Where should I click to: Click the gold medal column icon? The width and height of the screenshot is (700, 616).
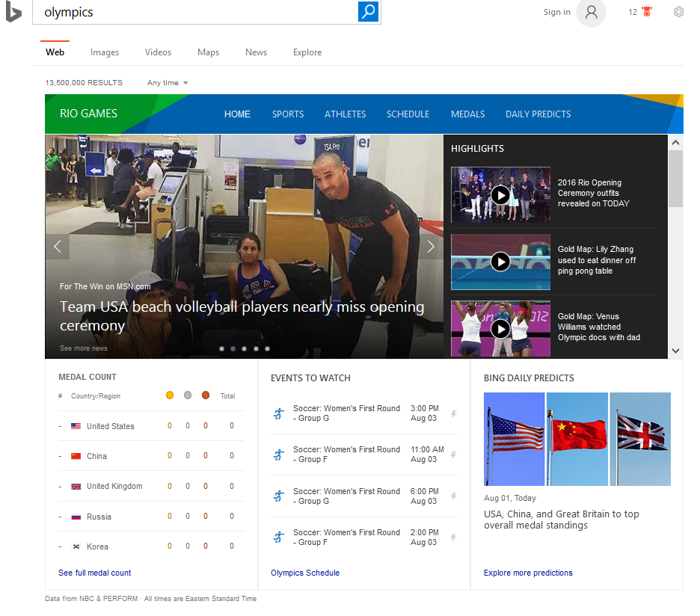[x=170, y=395]
